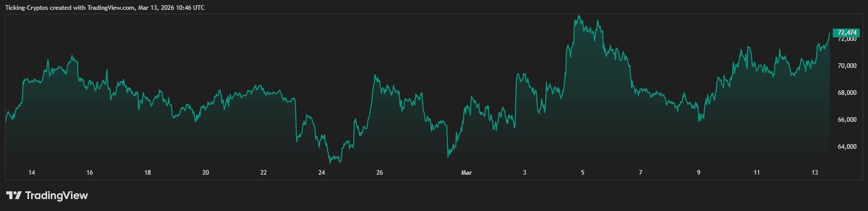Select the 64,000 price axis label
Screen dimensions: 868x211
tap(847, 147)
